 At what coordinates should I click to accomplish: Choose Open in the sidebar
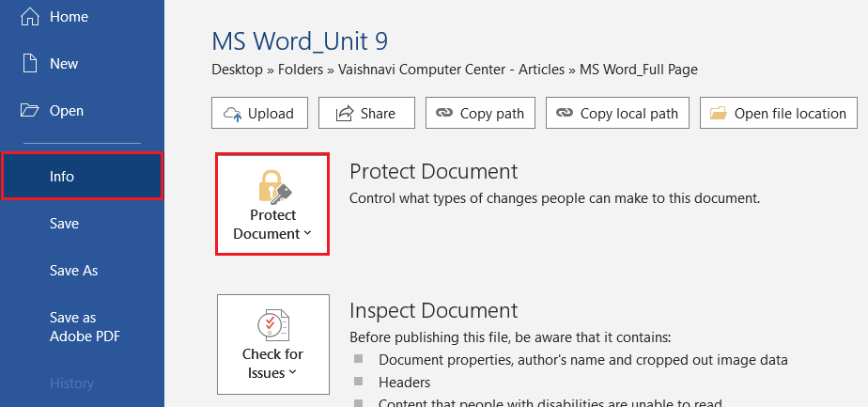pyautogui.click(x=82, y=111)
